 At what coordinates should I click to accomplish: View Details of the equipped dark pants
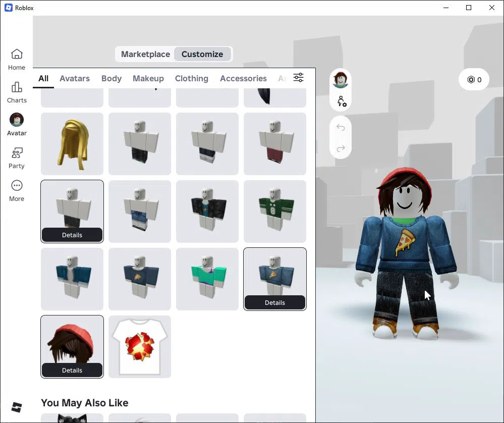[x=72, y=235]
